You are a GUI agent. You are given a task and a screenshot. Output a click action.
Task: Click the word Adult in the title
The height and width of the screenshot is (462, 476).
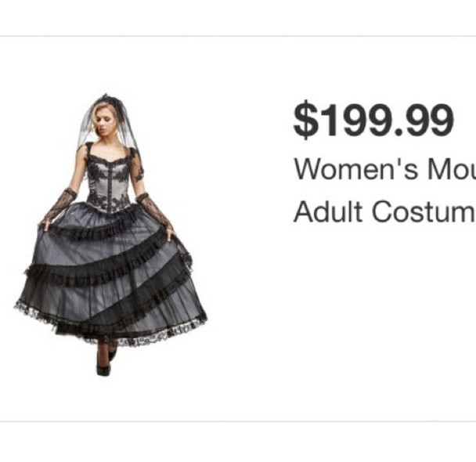tap(329, 211)
